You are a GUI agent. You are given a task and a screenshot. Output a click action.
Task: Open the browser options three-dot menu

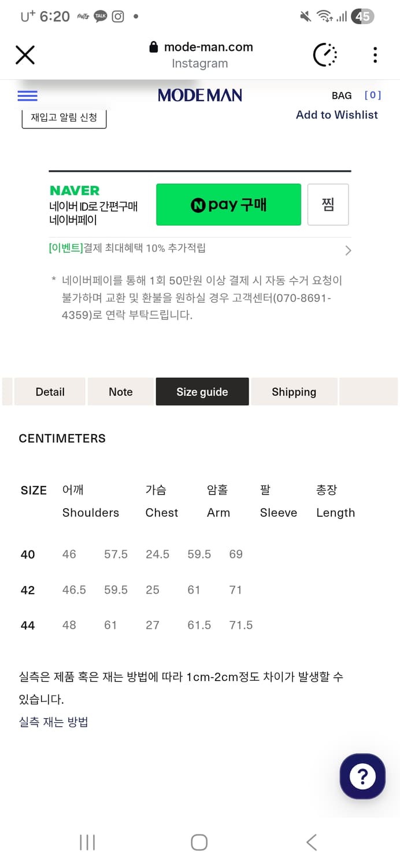pyautogui.click(x=375, y=54)
